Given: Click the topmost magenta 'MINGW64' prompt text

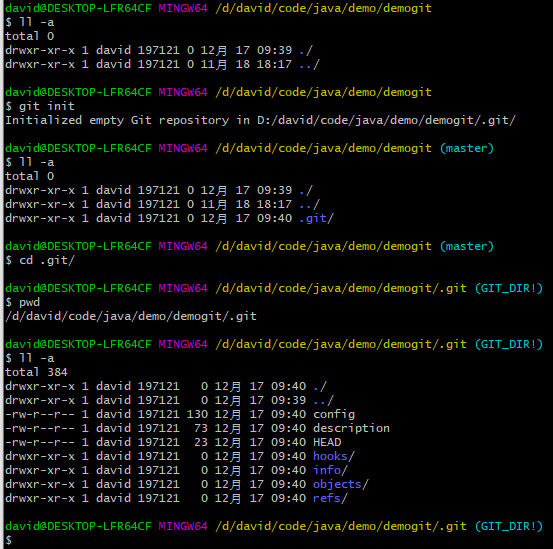Looking at the screenshot, I should pyautogui.click(x=183, y=8).
